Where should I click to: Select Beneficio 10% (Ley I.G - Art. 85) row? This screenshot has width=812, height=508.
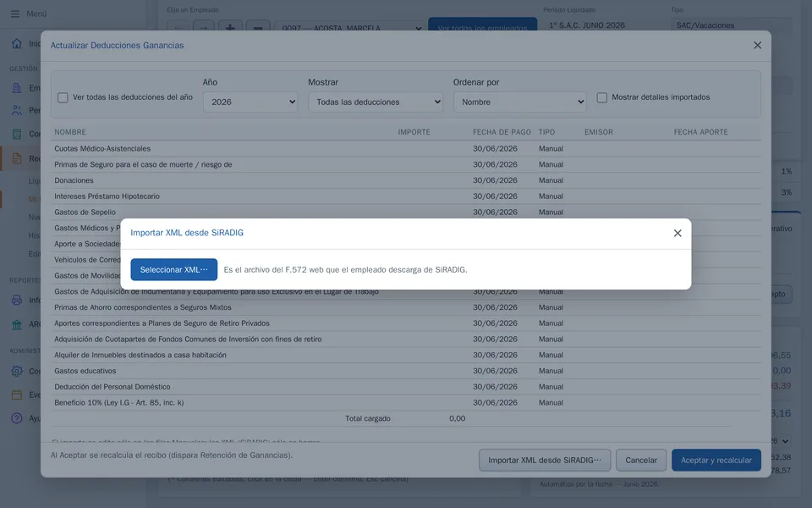[x=406, y=403]
